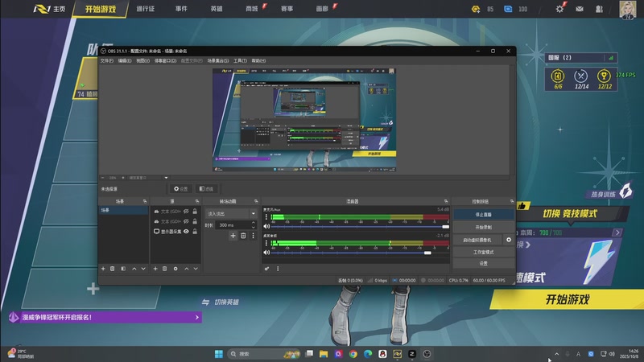Open transition three-dot options menu
This screenshot has height=362, width=644.
pos(253,236)
